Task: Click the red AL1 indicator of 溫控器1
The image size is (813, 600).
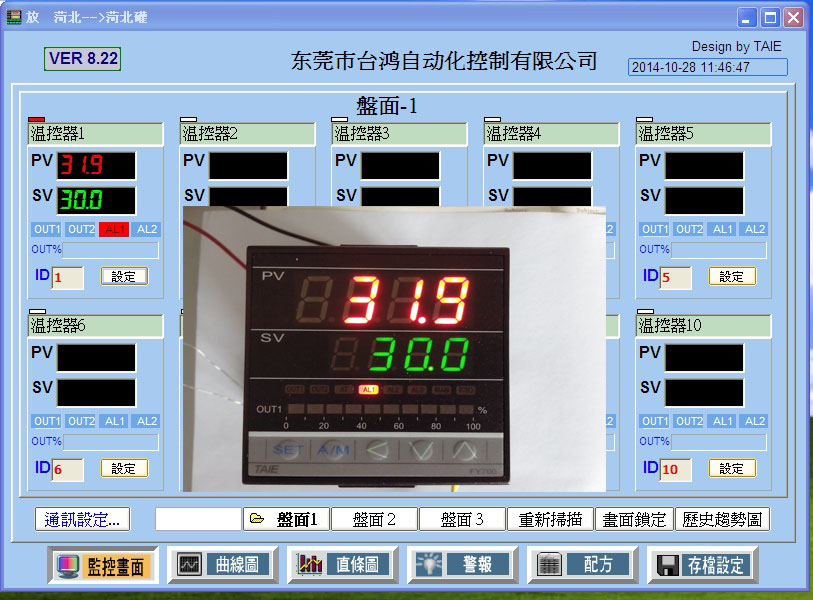Action: point(114,229)
